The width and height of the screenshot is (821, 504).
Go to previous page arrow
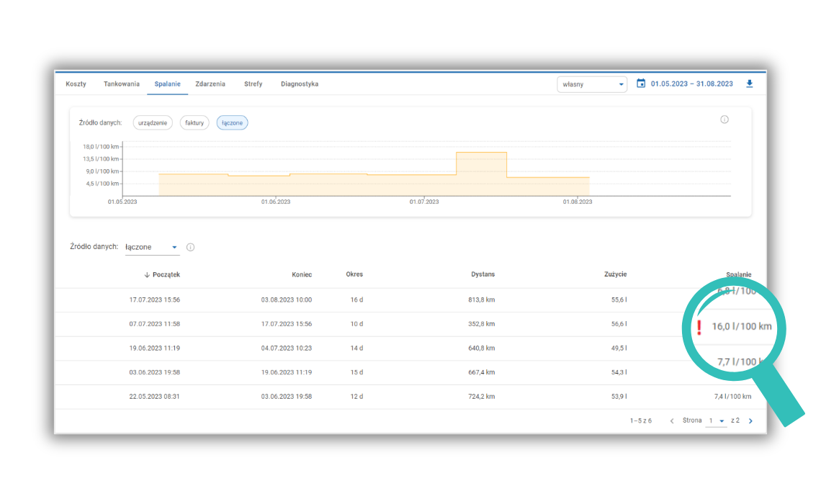pyautogui.click(x=672, y=421)
